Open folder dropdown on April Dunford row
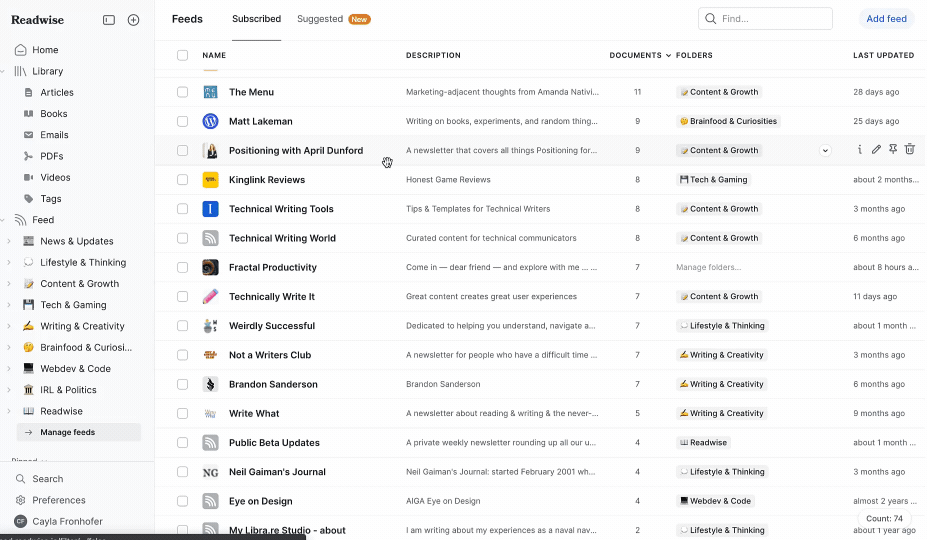The width and height of the screenshot is (927, 540). click(825, 150)
